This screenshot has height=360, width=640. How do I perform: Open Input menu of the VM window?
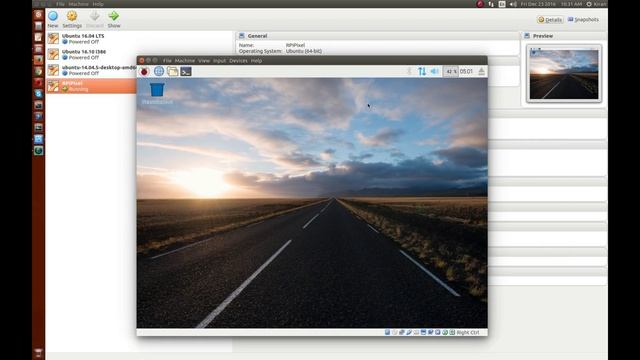(220, 60)
